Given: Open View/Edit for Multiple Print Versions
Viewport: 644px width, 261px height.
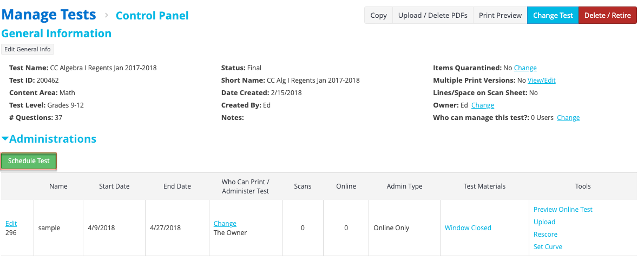Looking at the screenshot, I should click(x=541, y=81).
